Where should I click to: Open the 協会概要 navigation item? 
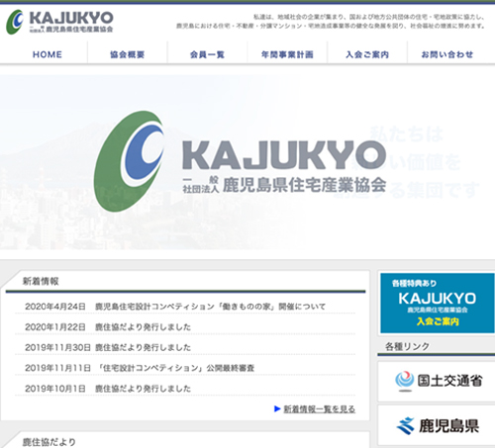pyautogui.click(x=128, y=54)
